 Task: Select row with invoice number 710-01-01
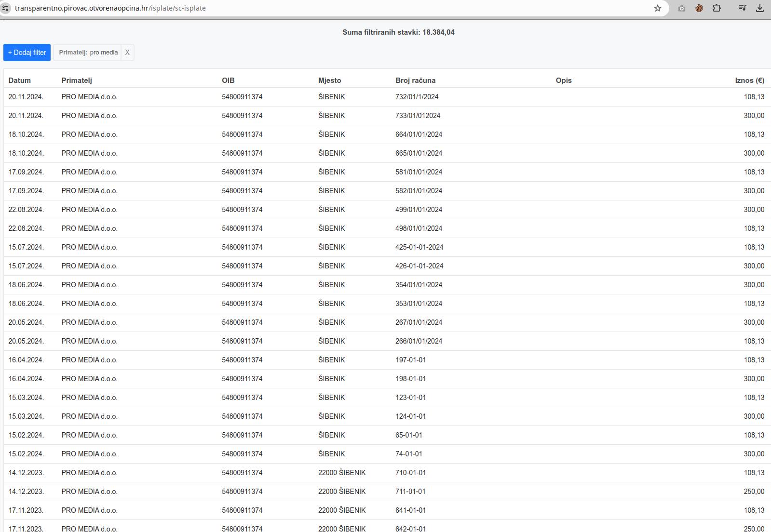pyautogui.click(x=410, y=473)
